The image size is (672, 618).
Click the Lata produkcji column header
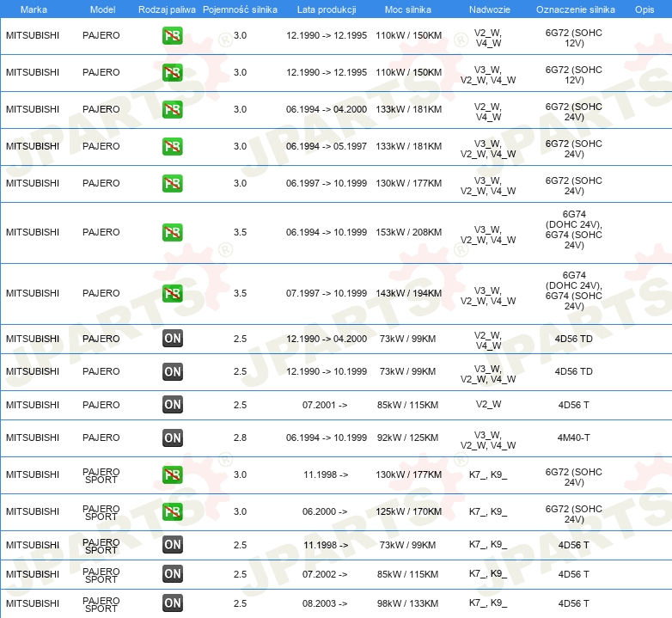327,9
